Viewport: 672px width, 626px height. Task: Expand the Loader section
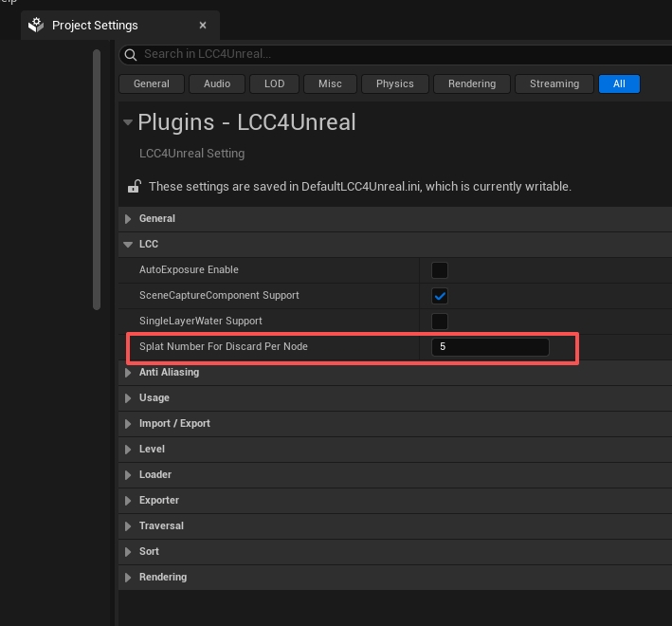128,474
